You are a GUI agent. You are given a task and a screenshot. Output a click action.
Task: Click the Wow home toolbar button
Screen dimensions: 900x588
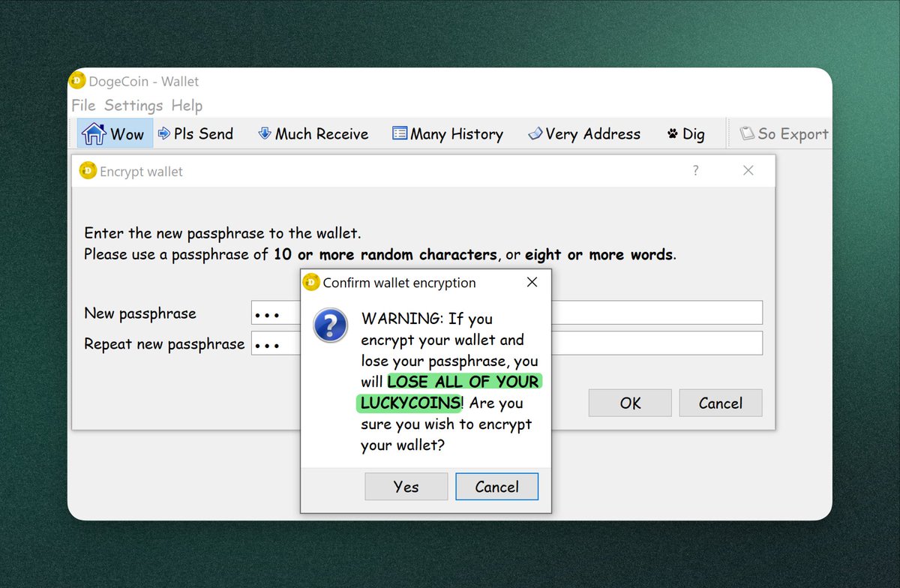point(115,133)
